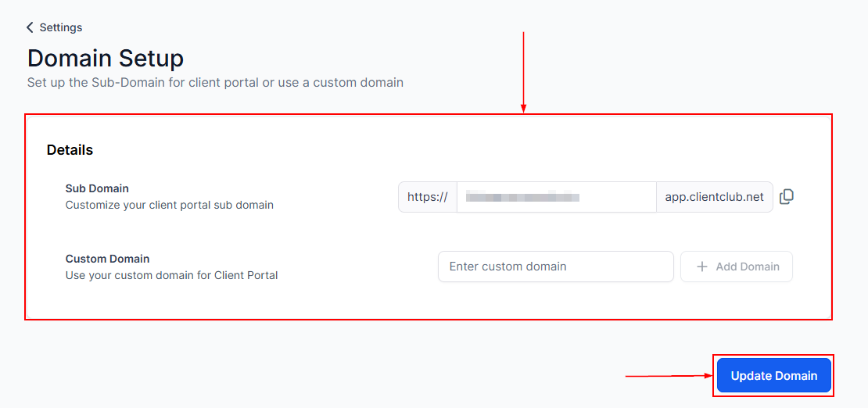This screenshot has width=868, height=408.
Task: Click the plus icon on Add Domain
Action: click(x=701, y=267)
